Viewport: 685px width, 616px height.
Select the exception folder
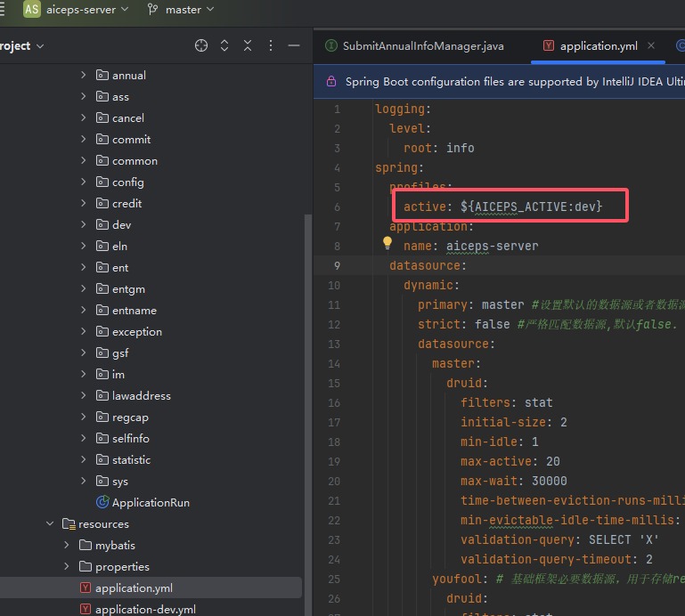coord(137,332)
